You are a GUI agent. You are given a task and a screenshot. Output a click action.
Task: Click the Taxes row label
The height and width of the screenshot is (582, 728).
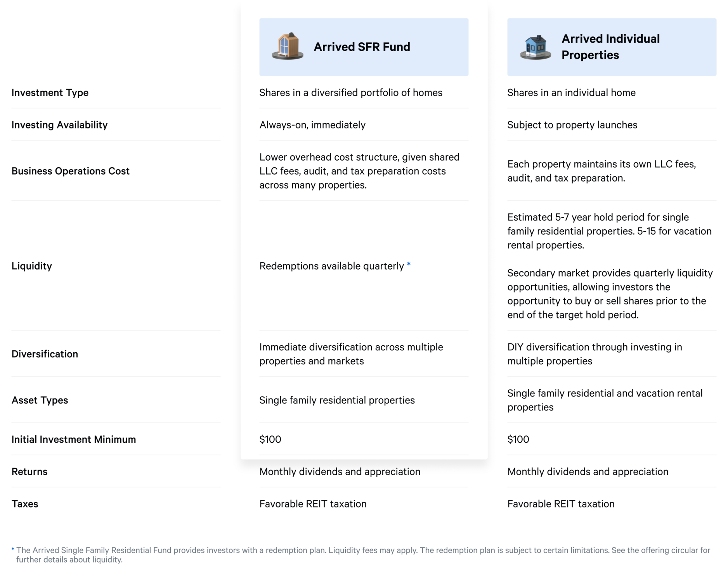tap(25, 504)
